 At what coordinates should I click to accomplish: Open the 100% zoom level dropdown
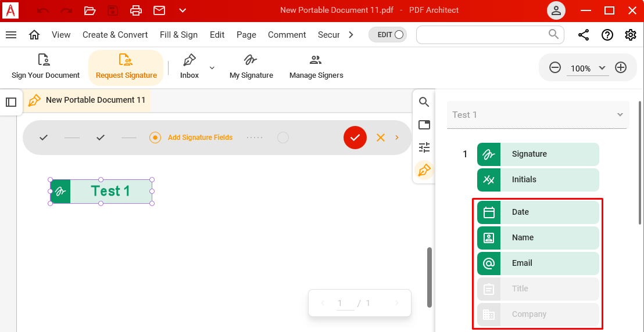point(588,68)
